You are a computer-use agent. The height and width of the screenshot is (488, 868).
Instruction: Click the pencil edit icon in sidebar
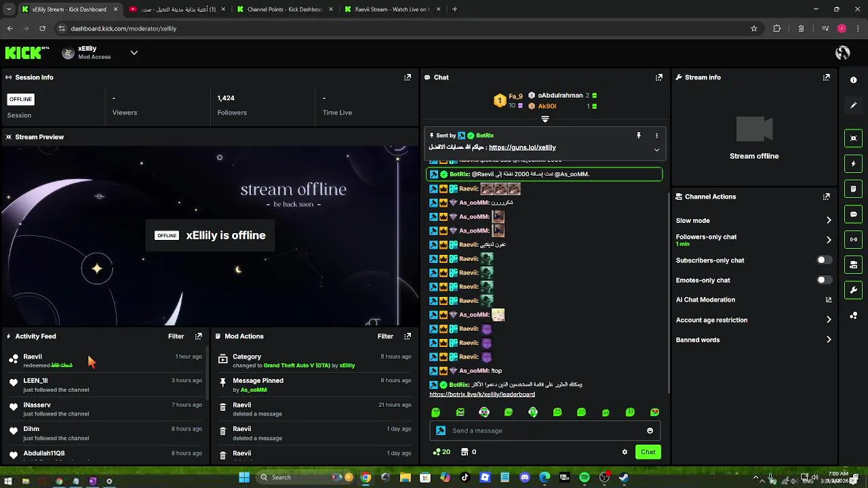(853, 106)
